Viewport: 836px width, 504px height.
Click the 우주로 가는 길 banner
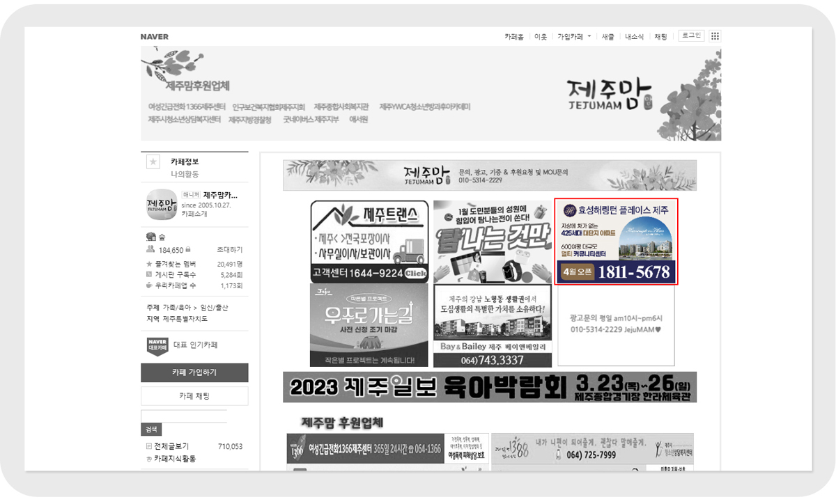pyautogui.click(x=369, y=325)
